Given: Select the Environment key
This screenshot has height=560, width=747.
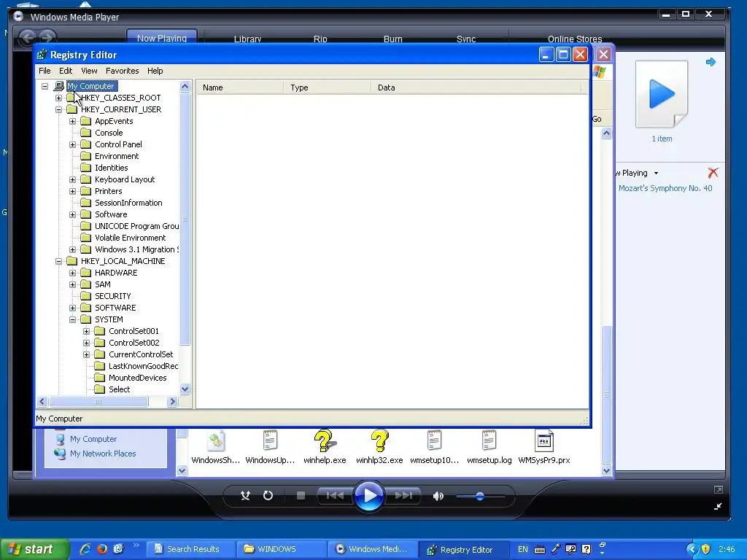Looking at the screenshot, I should coord(117,156).
